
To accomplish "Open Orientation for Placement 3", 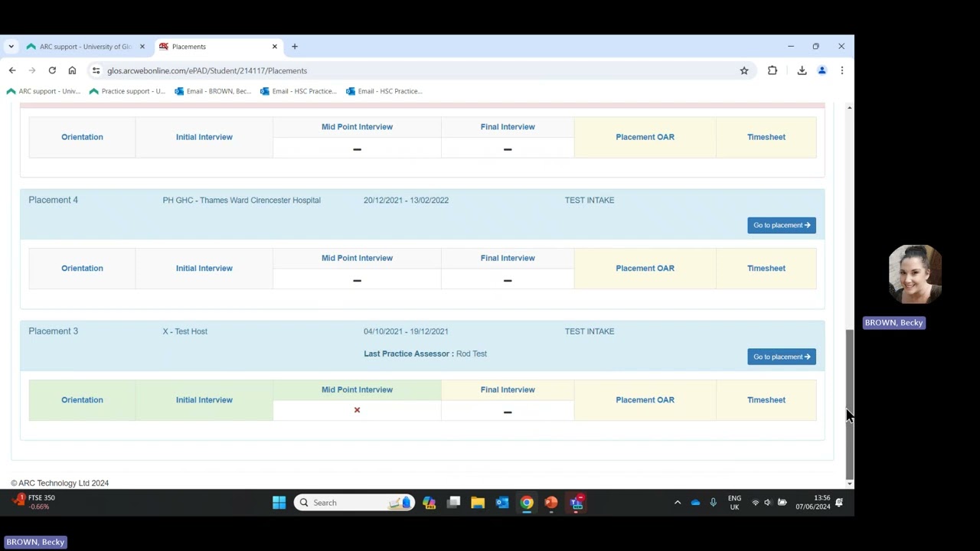I will pos(82,400).
